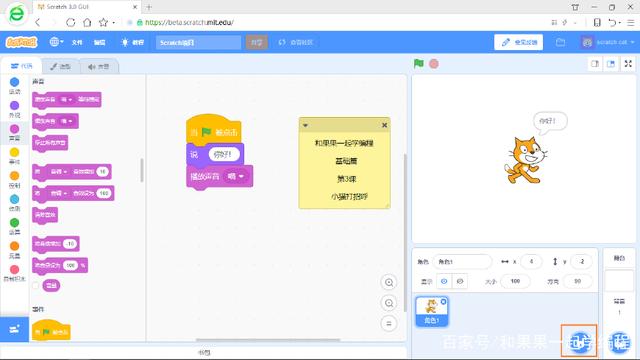This screenshot has height=360, width=640.
Task: Open 音调 dropdown in the set effect to 100 block
Action: point(59,193)
